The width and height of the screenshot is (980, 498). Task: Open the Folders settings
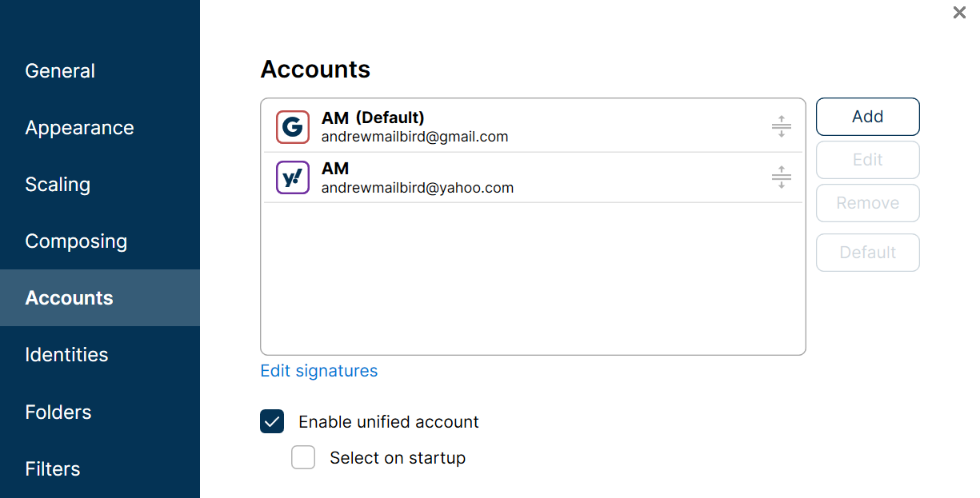click(58, 412)
